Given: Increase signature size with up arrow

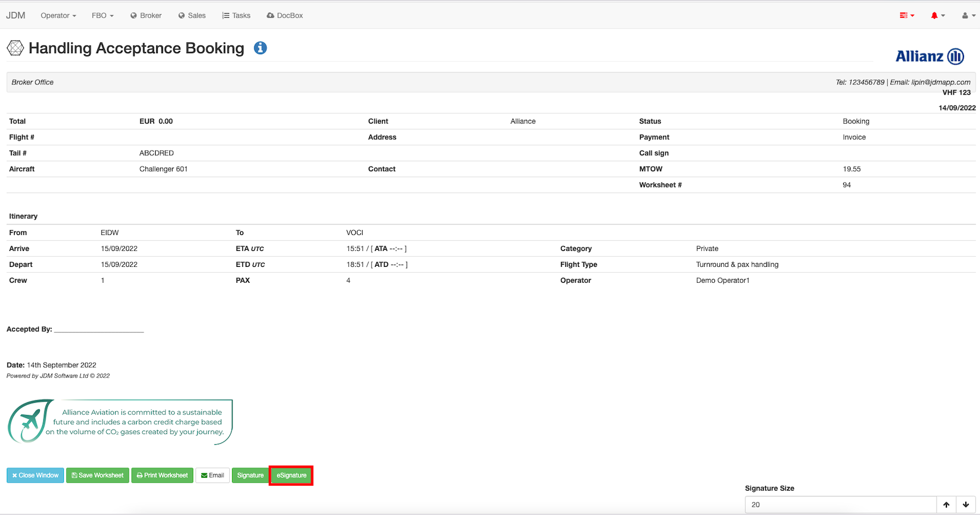Looking at the screenshot, I should pyautogui.click(x=946, y=505).
